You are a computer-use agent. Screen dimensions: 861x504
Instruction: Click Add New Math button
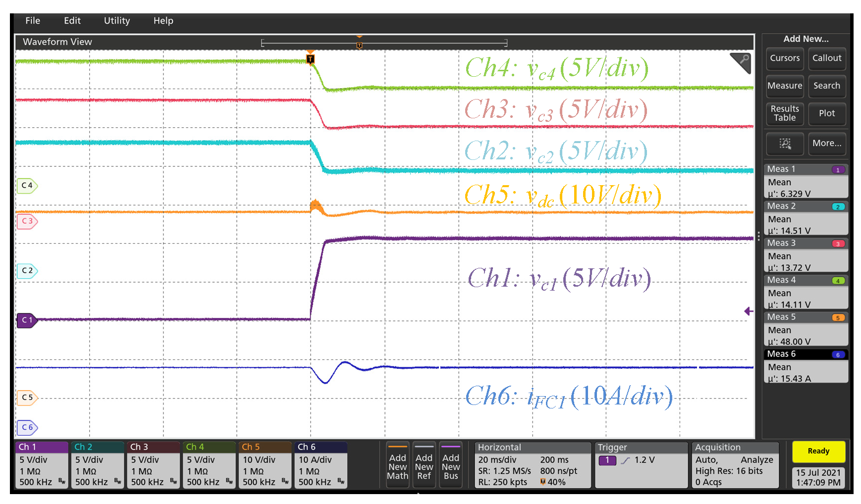(x=397, y=466)
